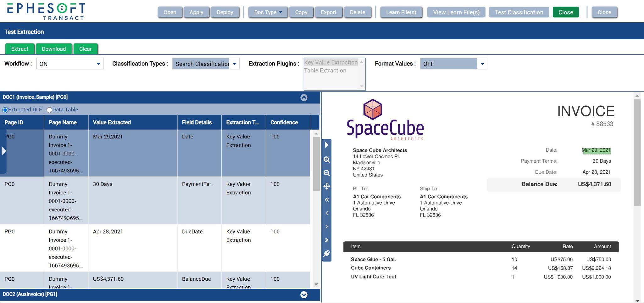
Task: Click the plug icon in viewer toolbar
Action: 327,253
